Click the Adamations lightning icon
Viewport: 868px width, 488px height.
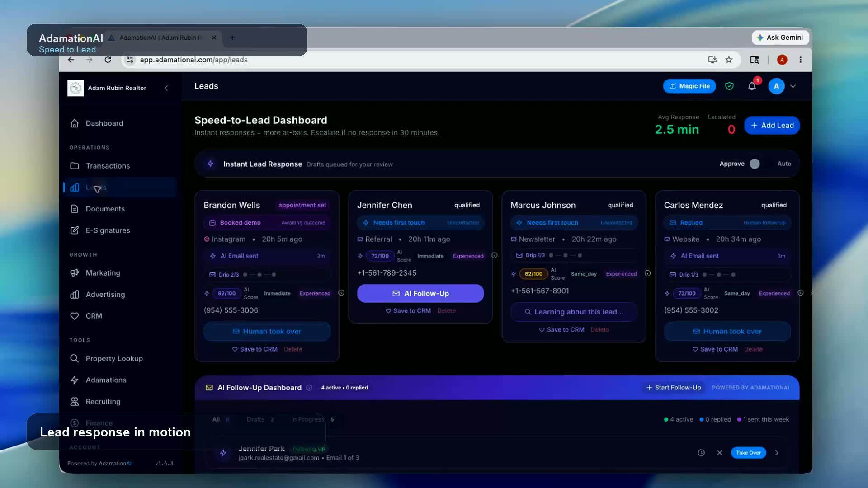coord(75,380)
